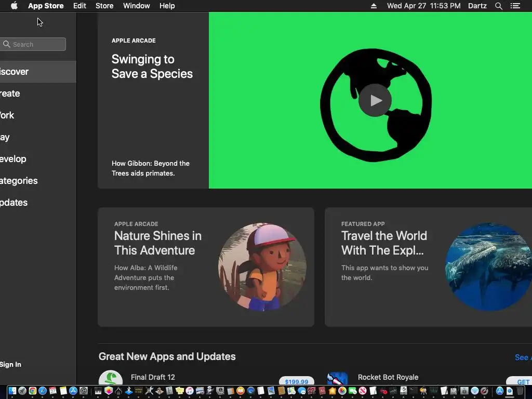Open Books from the Dock
The height and width of the screenshot is (399, 532).
pos(240,391)
